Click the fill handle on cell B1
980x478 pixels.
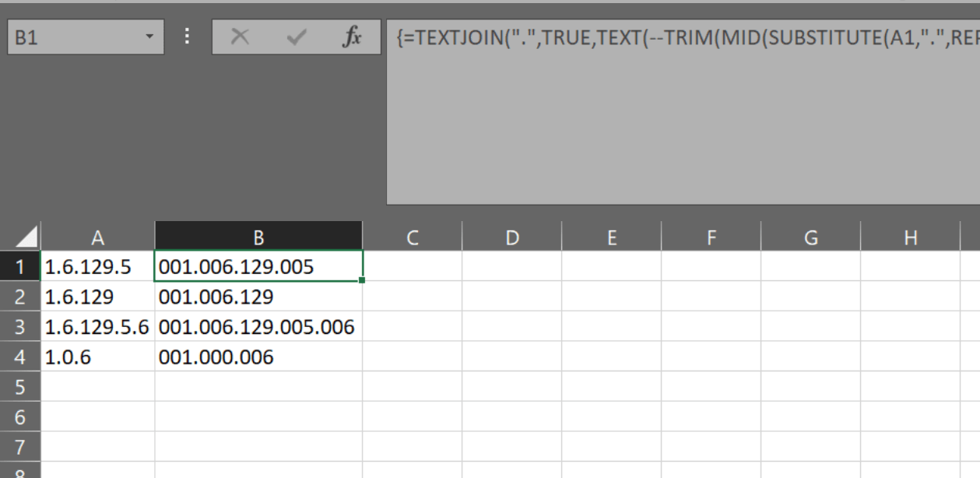362,280
